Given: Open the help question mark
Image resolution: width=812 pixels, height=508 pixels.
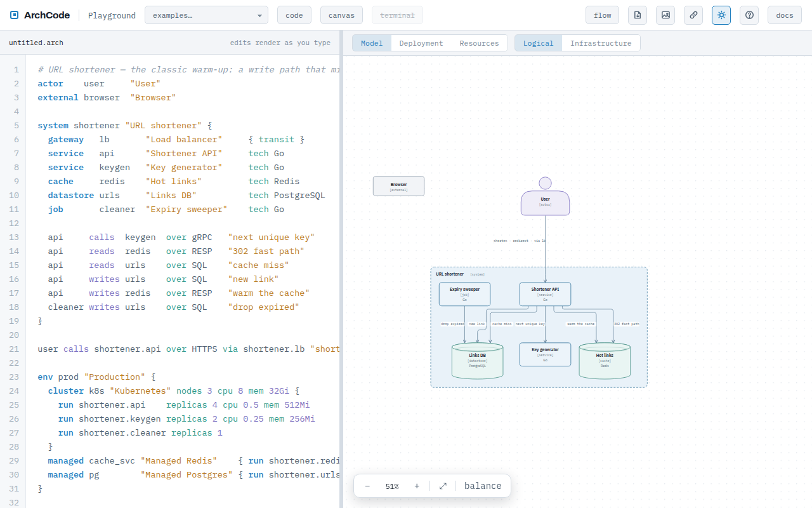Looking at the screenshot, I should 749,15.
